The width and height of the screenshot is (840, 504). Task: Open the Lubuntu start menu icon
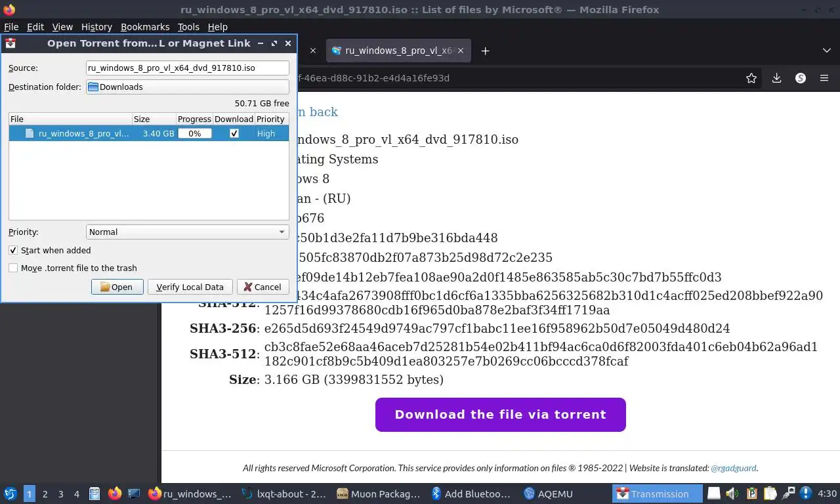[10, 493]
